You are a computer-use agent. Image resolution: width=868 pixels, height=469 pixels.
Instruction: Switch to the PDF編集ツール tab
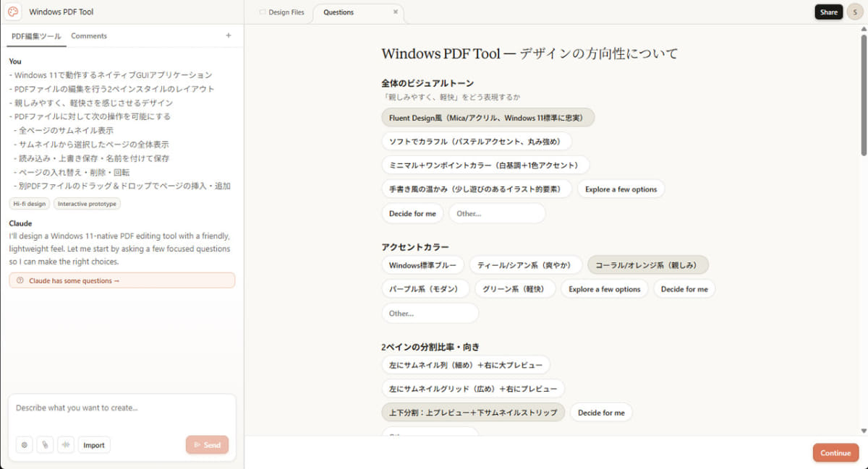tap(36, 36)
